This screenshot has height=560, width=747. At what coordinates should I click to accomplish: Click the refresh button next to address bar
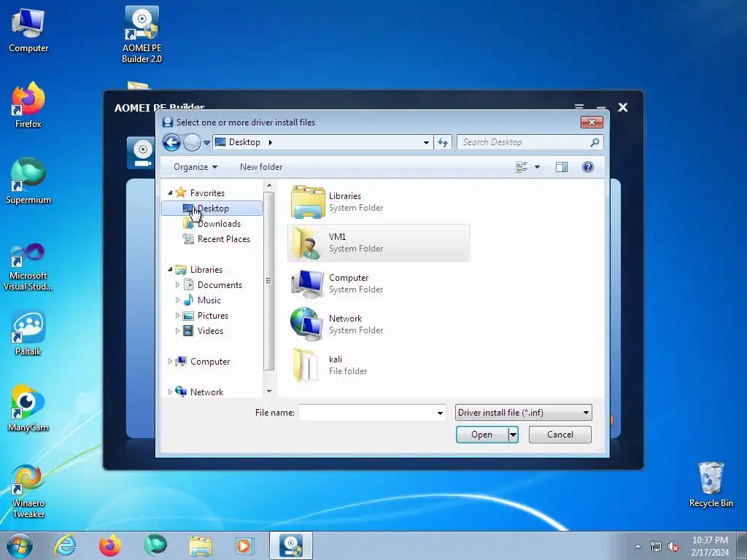[x=443, y=142]
